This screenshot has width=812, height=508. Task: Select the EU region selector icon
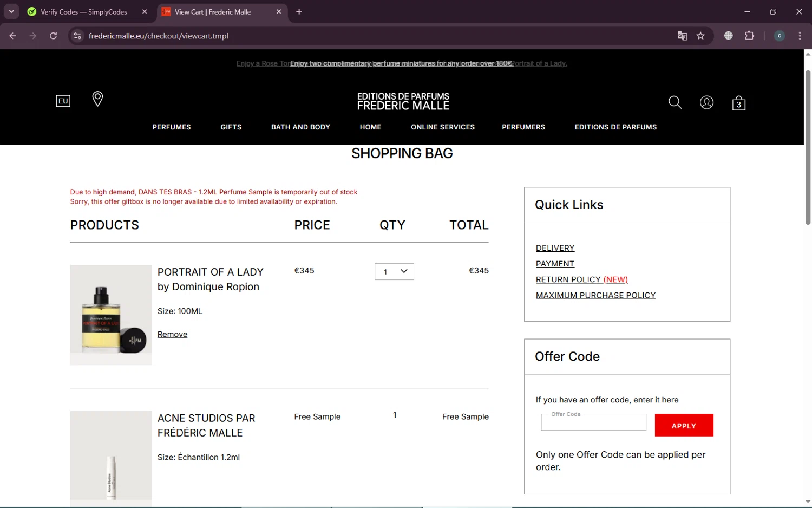click(63, 101)
